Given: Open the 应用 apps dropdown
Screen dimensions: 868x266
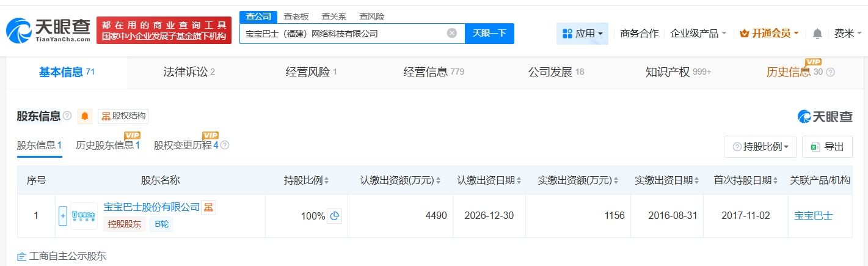Looking at the screenshot, I should click(x=582, y=34).
